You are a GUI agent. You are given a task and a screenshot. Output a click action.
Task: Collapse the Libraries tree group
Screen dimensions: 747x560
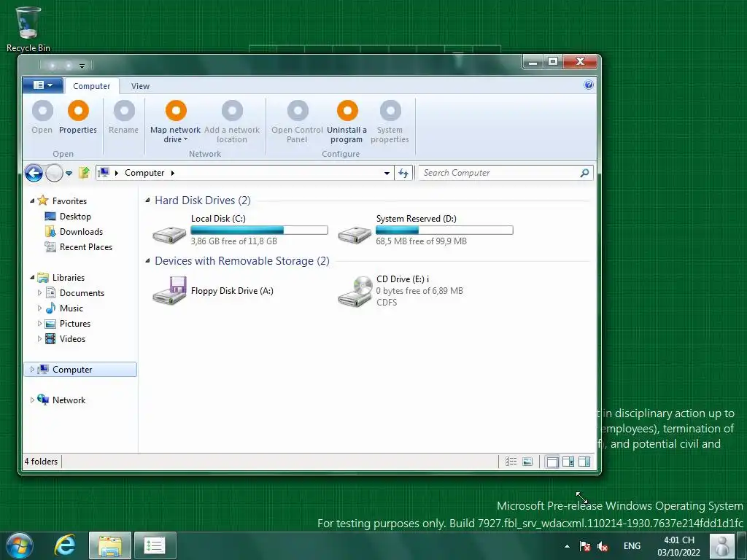click(x=32, y=277)
